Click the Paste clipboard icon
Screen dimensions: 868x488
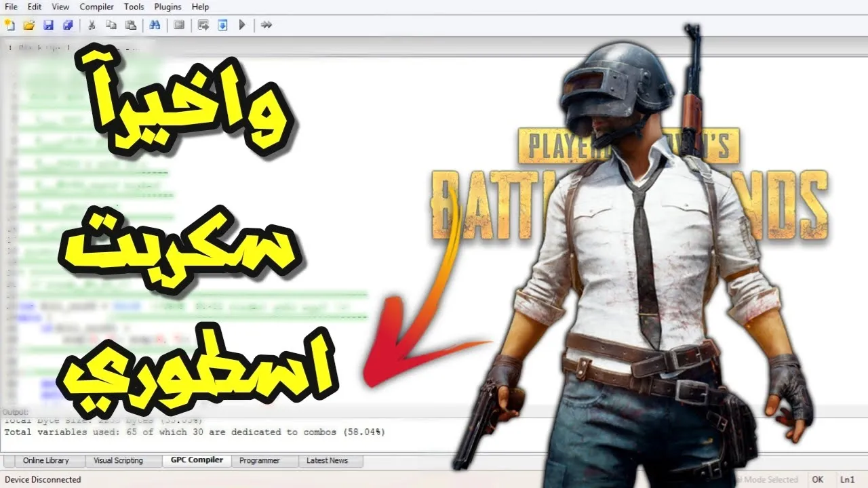coord(131,25)
